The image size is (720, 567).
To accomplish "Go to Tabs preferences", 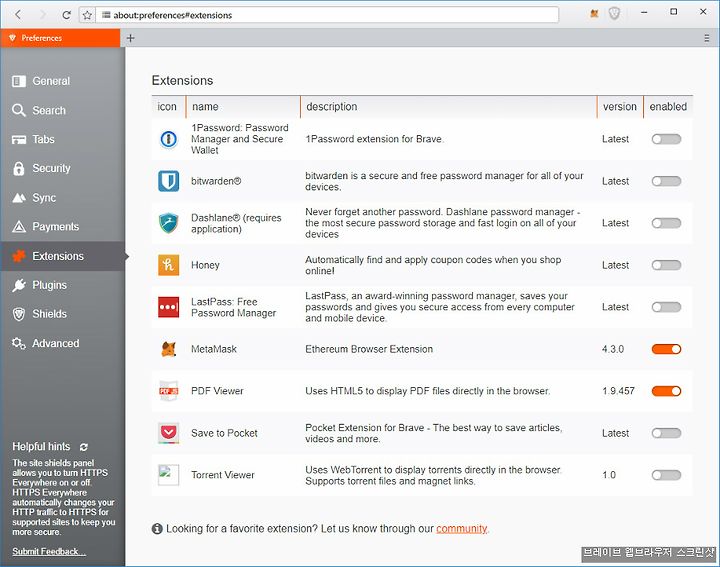I will tap(62, 139).
